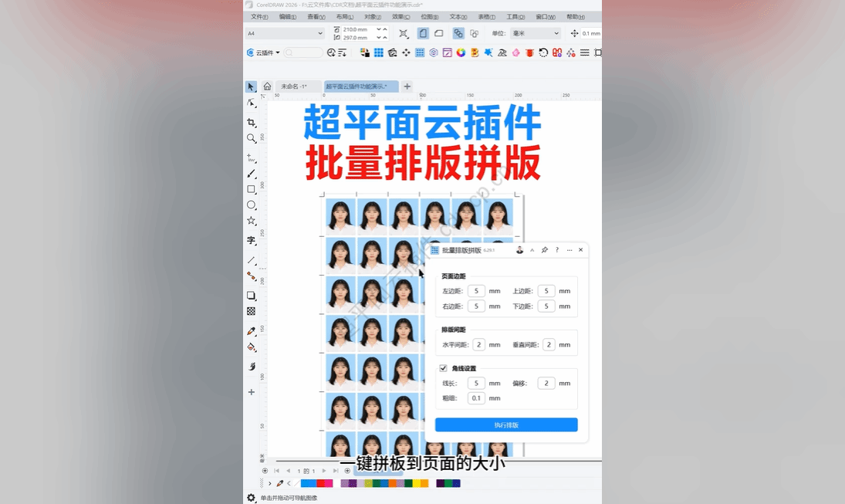Screen dimensions: 845x504
Task: Toggle landscape page orientation
Action: [438, 33]
